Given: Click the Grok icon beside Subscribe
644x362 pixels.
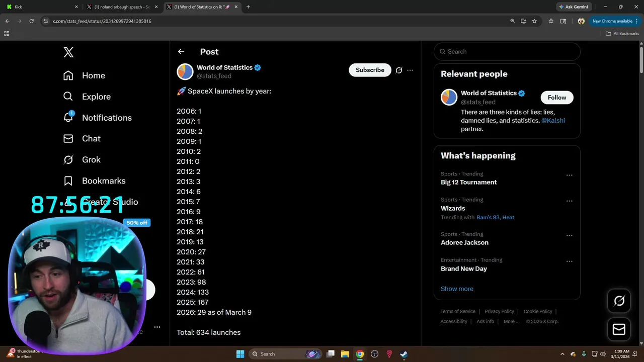Looking at the screenshot, I should click(x=399, y=70).
